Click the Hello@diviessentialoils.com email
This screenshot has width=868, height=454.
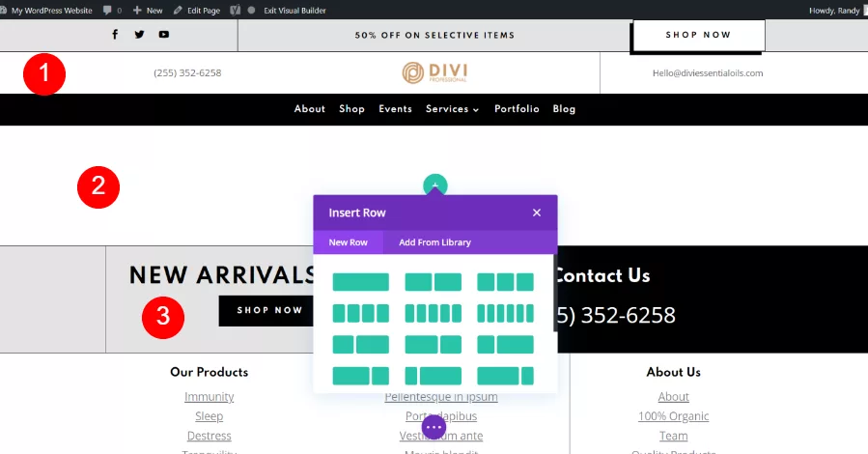coord(708,73)
